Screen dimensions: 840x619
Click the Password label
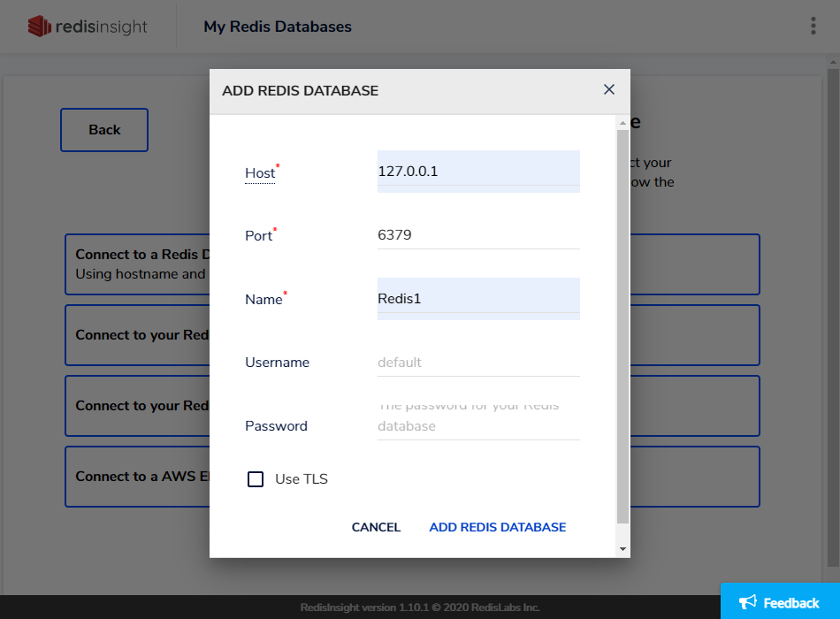(276, 426)
